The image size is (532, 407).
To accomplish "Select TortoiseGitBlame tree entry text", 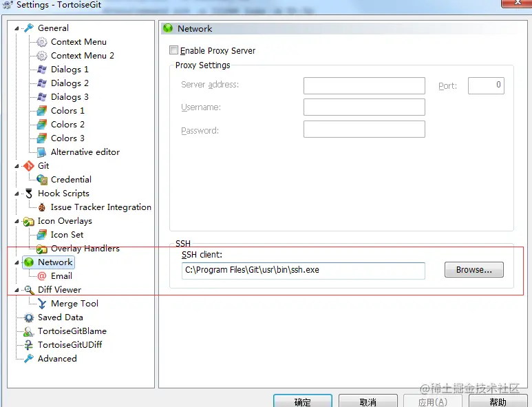I will click(72, 331).
